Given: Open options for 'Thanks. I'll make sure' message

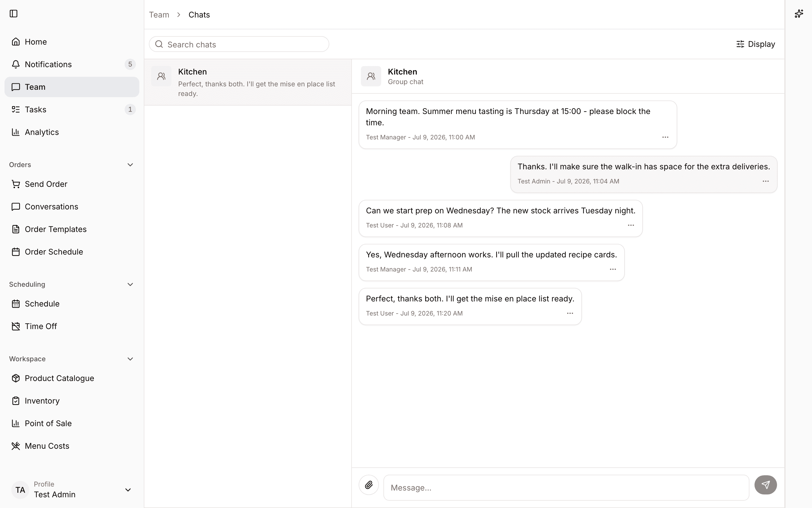Looking at the screenshot, I should (x=765, y=181).
